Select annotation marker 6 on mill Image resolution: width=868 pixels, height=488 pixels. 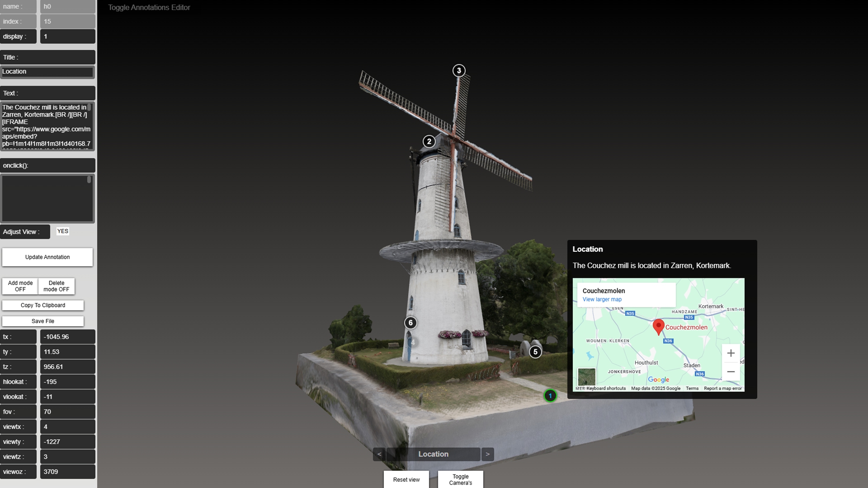pyautogui.click(x=410, y=323)
